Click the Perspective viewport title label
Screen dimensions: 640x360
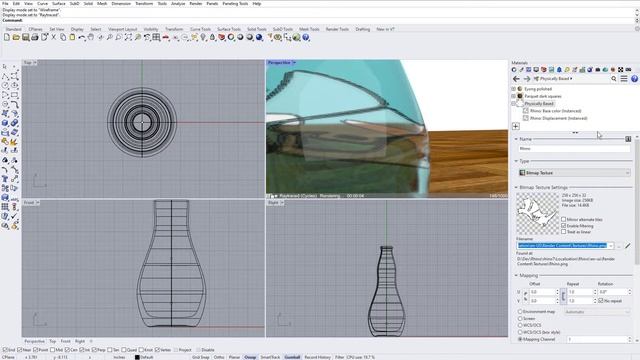pyautogui.click(x=280, y=62)
